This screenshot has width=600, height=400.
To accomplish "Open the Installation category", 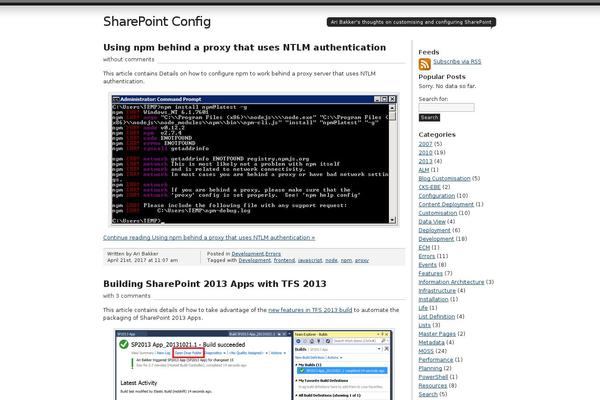I will [x=433, y=299].
